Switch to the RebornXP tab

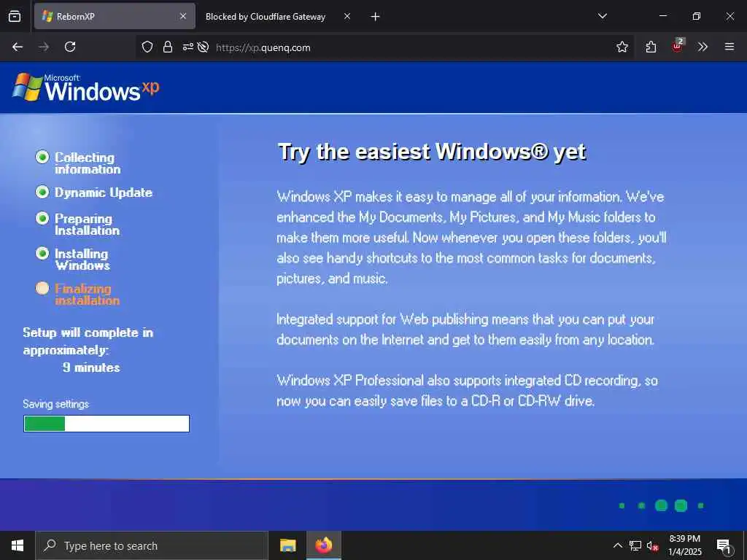tap(115, 16)
